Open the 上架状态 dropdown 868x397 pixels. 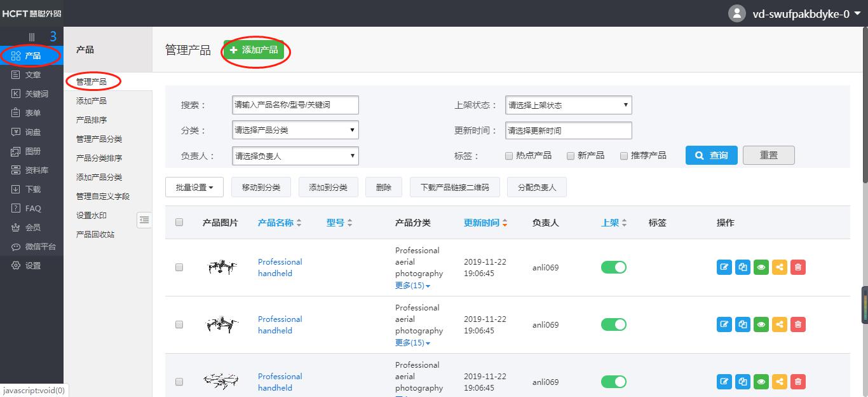[568, 105]
